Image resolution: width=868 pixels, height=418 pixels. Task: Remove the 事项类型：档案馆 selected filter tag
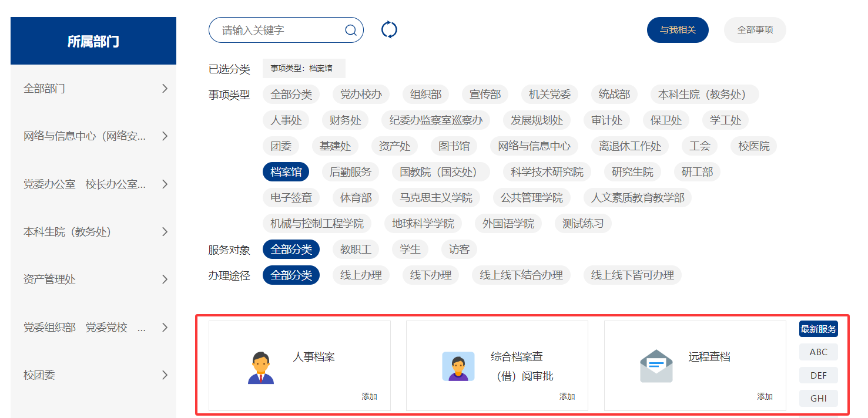point(303,69)
